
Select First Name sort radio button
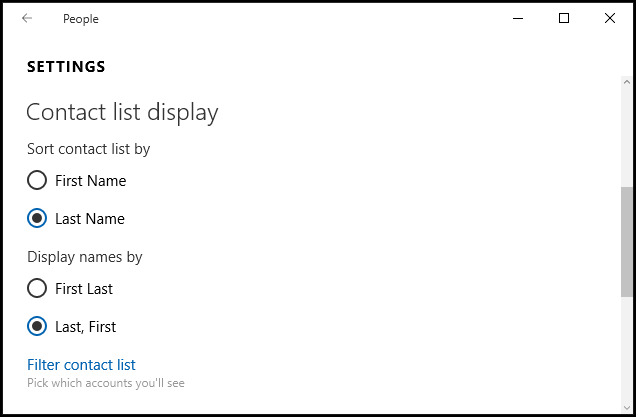37,181
